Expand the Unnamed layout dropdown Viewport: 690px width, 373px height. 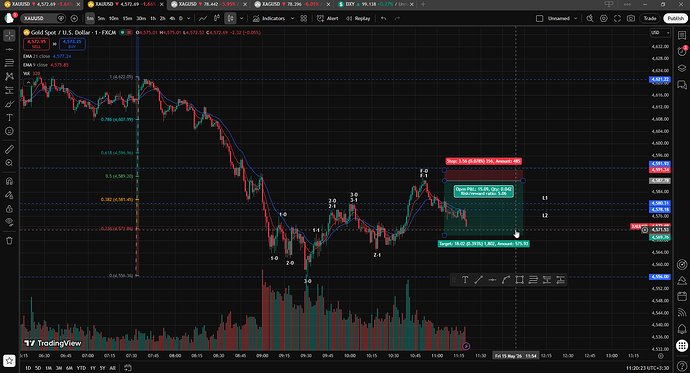tap(575, 18)
